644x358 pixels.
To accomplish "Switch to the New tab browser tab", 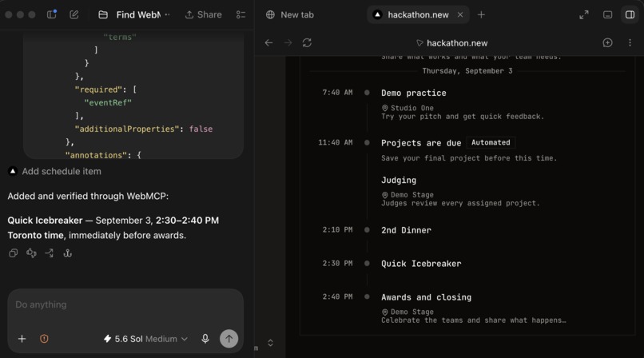I will 290,14.
